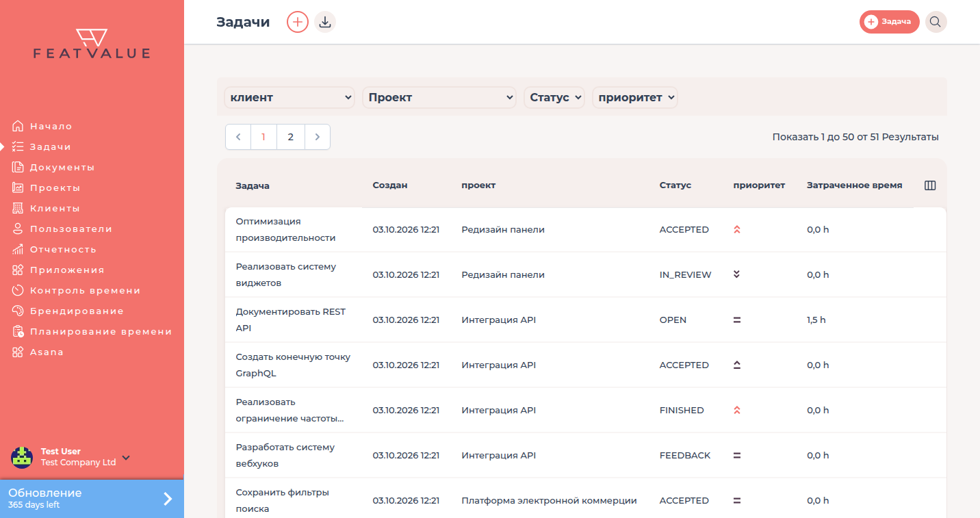Image resolution: width=980 pixels, height=518 pixels.
Task: Sort by the Затраченное время column header
Action: pyautogui.click(x=854, y=185)
